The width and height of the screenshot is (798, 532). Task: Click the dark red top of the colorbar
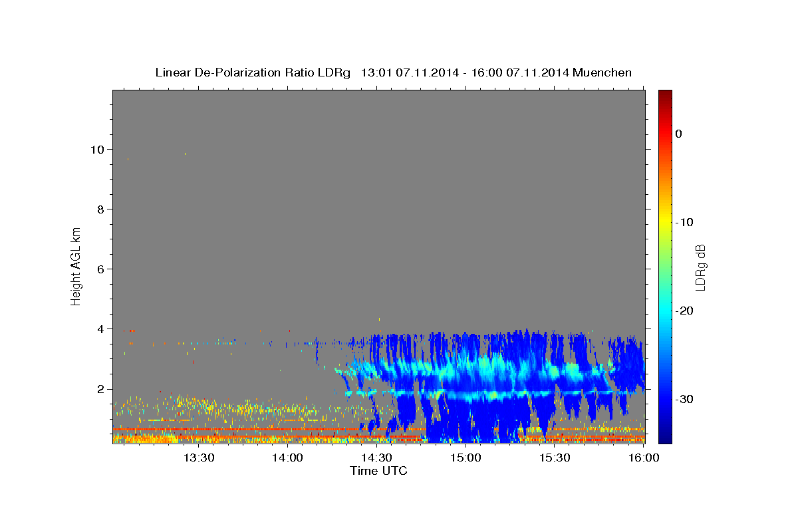point(665,95)
